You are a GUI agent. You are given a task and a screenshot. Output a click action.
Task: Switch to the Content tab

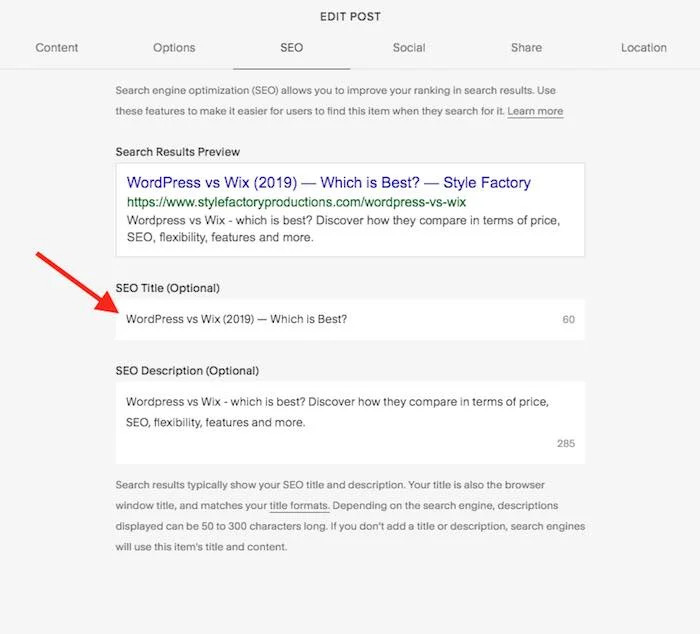57,48
